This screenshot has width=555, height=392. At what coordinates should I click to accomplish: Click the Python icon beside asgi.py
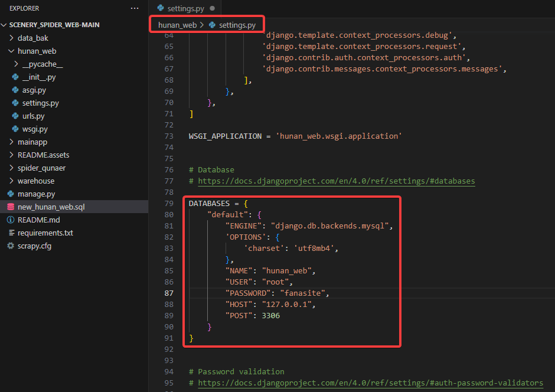coord(15,90)
